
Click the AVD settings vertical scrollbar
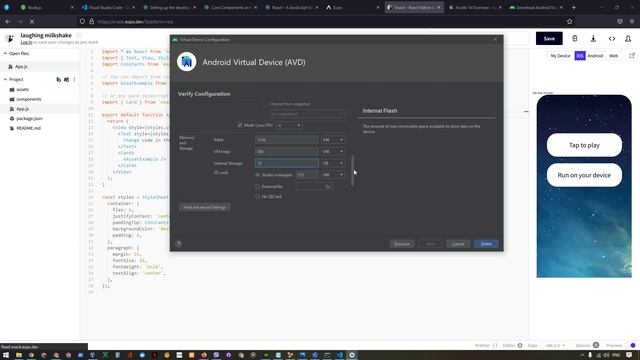[x=352, y=171]
